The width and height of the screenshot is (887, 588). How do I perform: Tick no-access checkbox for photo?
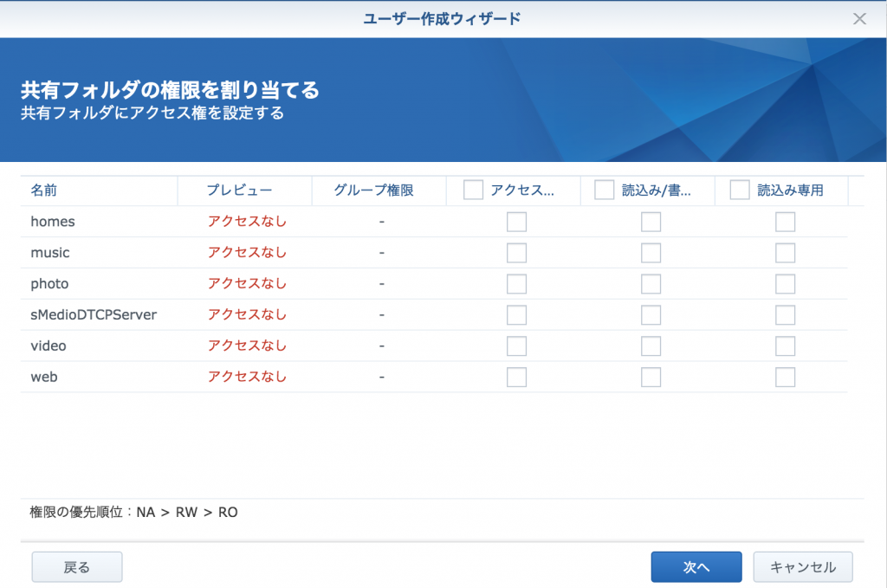[x=516, y=284]
